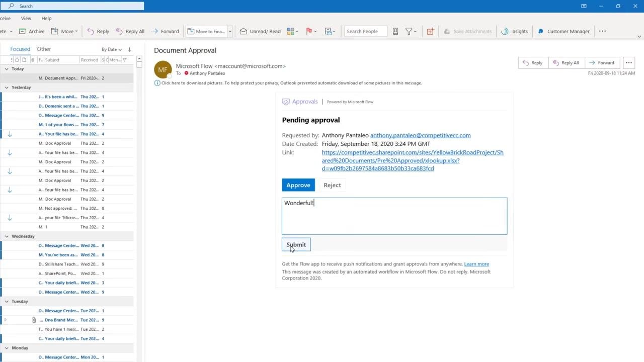Click the Archive toolbar button
Viewport: 644px width, 362px height.
pyautogui.click(x=32, y=31)
